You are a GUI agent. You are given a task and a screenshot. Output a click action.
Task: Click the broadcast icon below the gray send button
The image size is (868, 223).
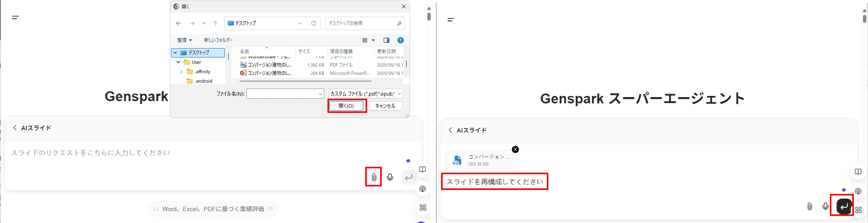tap(423, 189)
